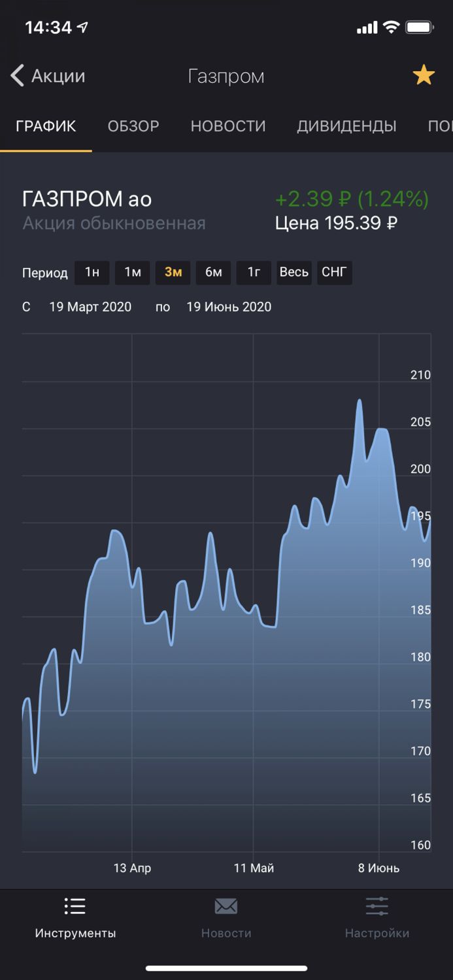Select the 1г period
This screenshot has height=980, width=453.
coord(254,272)
